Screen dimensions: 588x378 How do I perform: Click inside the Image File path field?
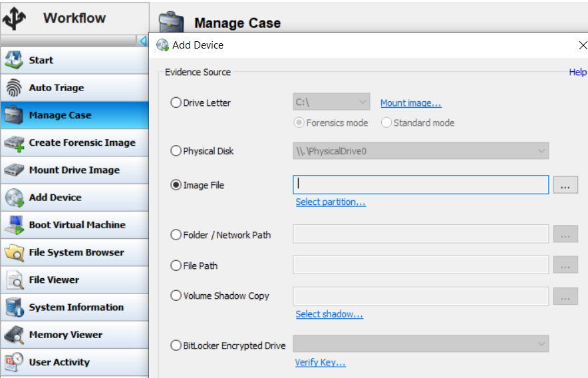[x=421, y=185]
